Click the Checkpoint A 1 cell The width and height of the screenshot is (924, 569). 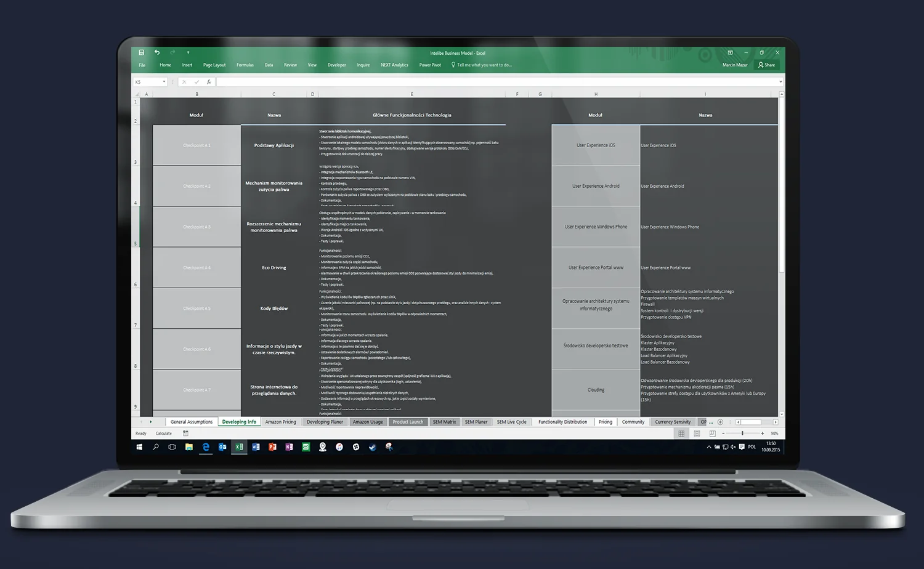pos(197,145)
